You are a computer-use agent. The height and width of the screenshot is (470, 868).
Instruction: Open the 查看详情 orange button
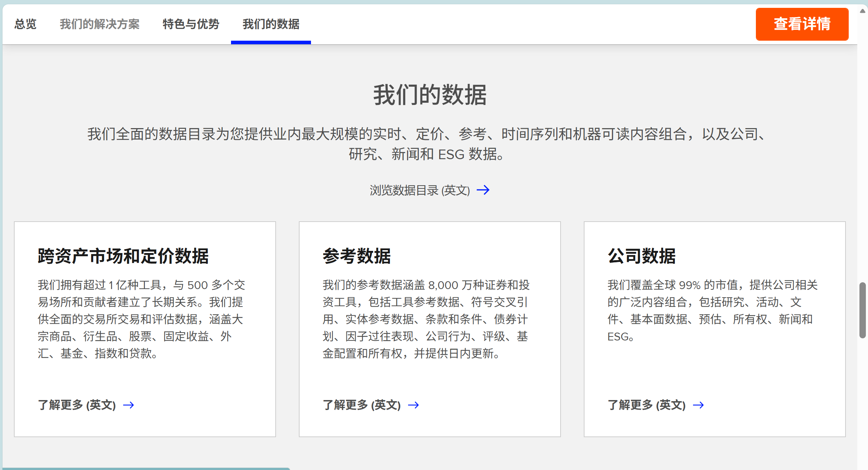tap(802, 24)
